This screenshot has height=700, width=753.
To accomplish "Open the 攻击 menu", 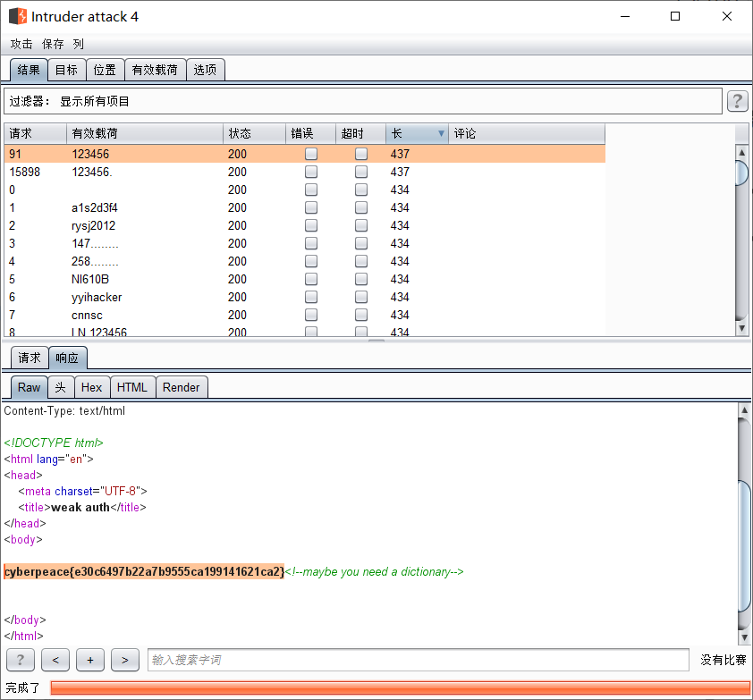I will 21,44.
